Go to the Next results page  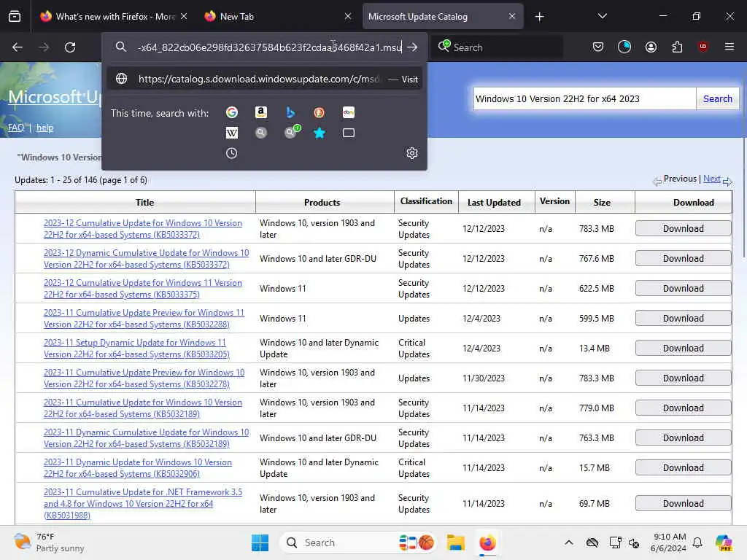tap(712, 179)
